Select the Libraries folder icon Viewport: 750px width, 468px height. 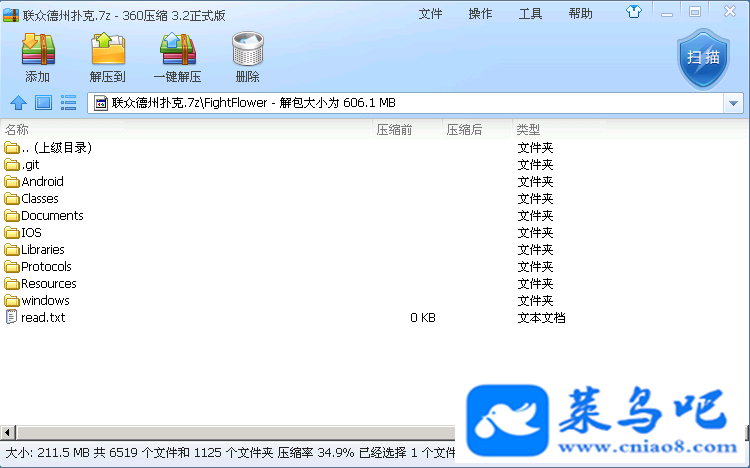(x=12, y=250)
